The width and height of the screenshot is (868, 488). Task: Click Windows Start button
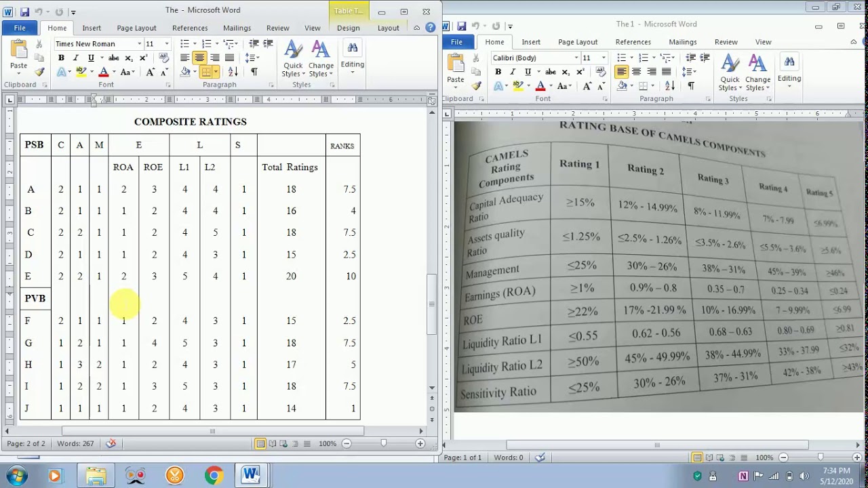tap(16, 475)
